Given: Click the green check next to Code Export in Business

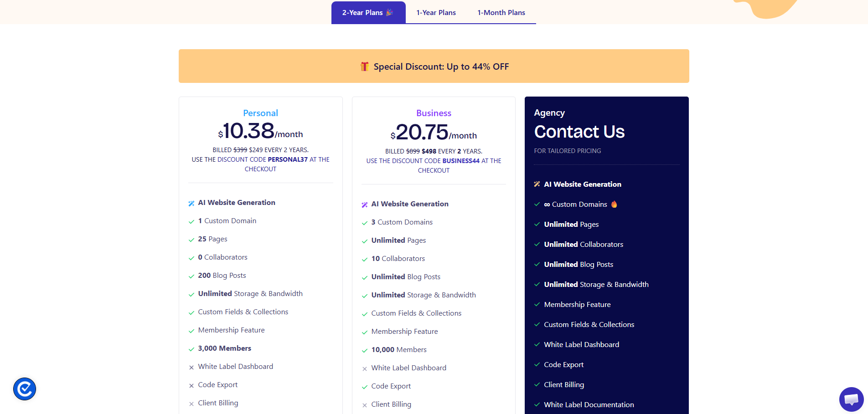Looking at the screenshot, I should pos(365,387).
